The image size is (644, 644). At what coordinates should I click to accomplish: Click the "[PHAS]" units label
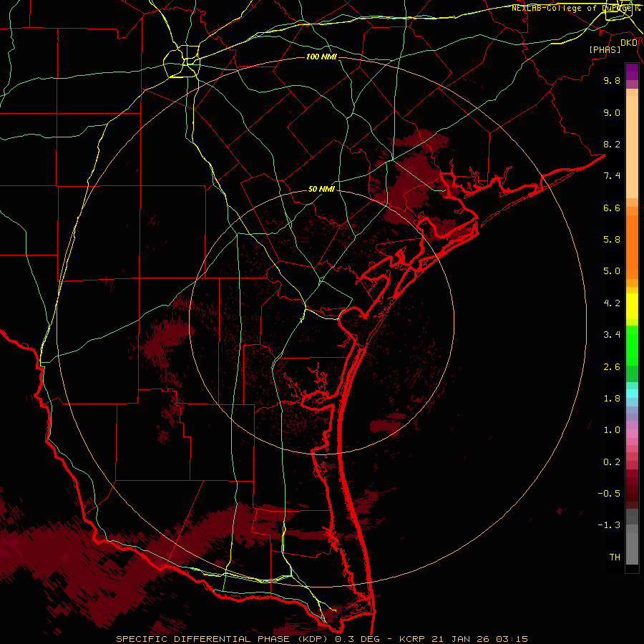click(x=605, y=49)
